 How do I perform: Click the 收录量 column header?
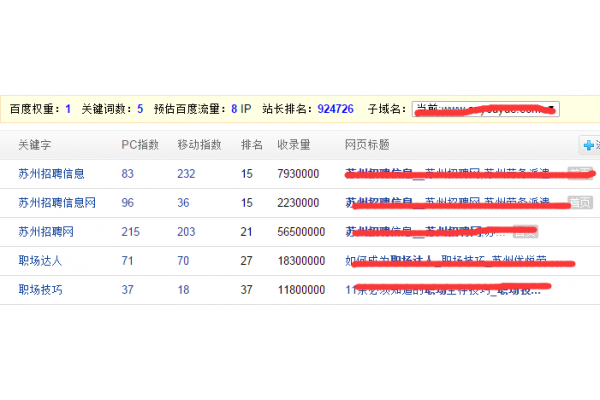[294, 145]
